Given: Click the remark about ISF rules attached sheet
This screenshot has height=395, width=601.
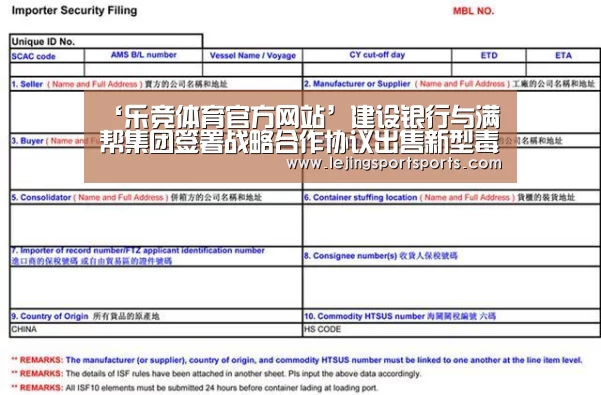Looking at the screenshot, I should 216,373.
